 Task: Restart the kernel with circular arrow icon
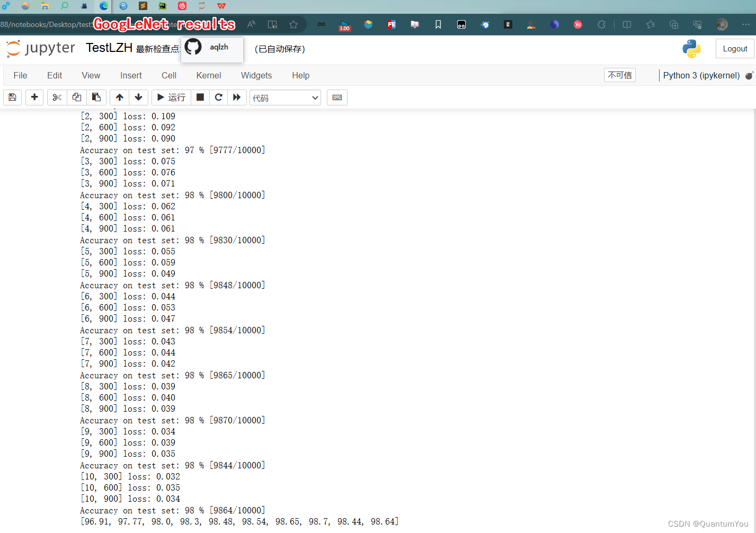[218, 97]
